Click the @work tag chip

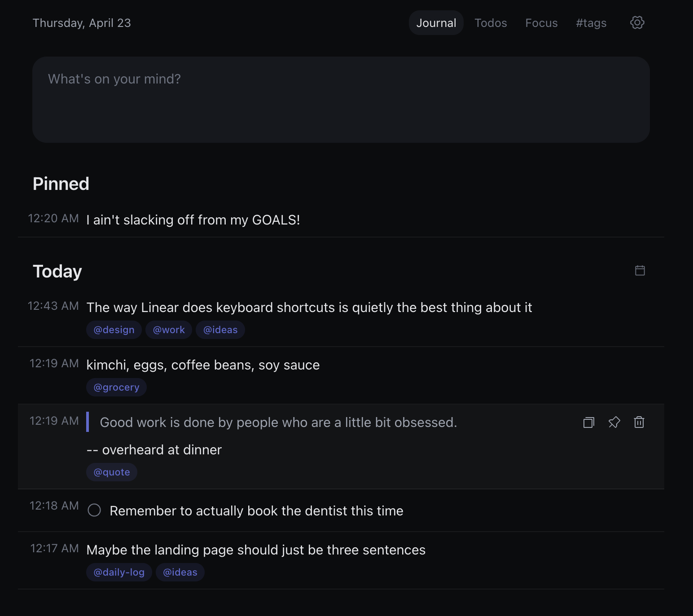coord(169,330)
